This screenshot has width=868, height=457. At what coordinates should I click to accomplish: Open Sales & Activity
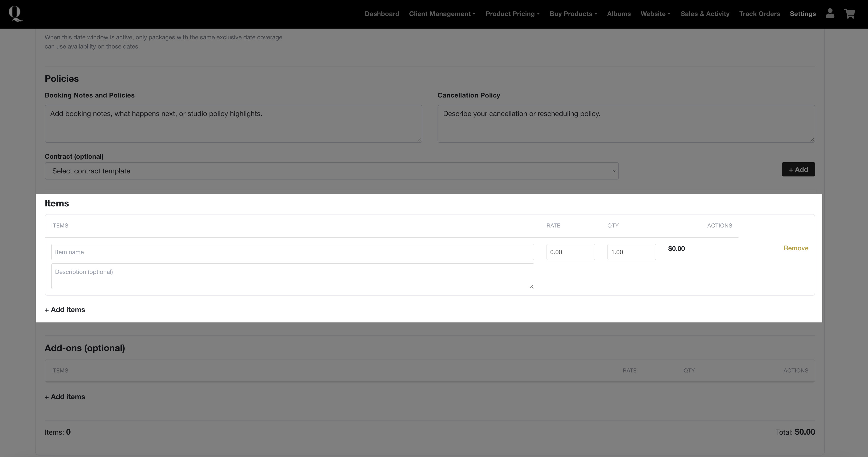[x=704, y=14]
